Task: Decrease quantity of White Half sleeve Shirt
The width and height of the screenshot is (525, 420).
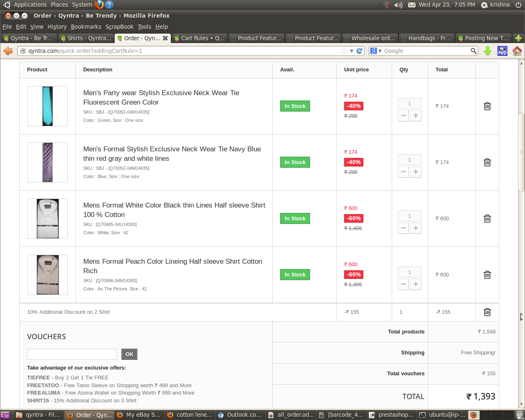Action: click(x=404, y=228)
